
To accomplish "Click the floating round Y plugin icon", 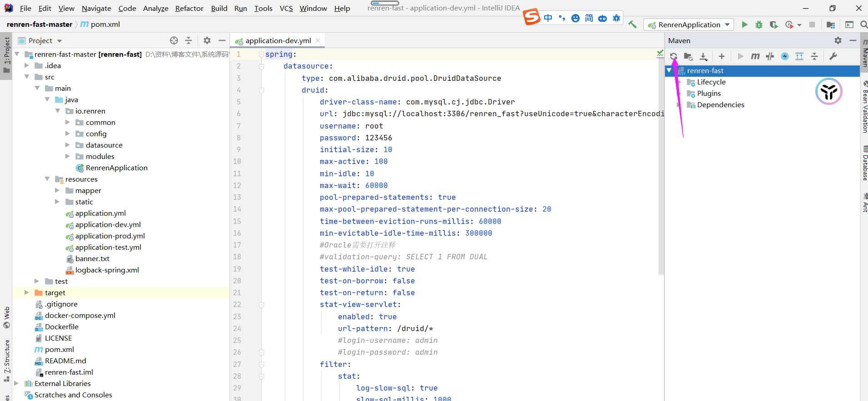I will pyautogui.click(x=829, y=91).
